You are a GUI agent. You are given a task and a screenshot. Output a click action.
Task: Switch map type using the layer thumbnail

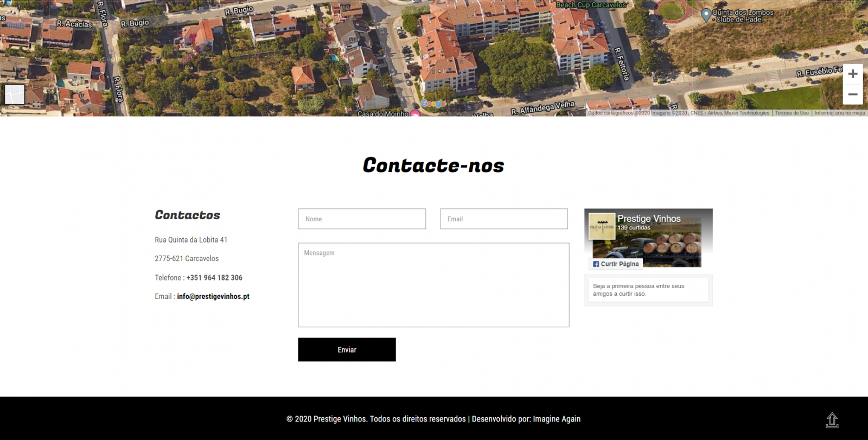(x=15, y=94)
